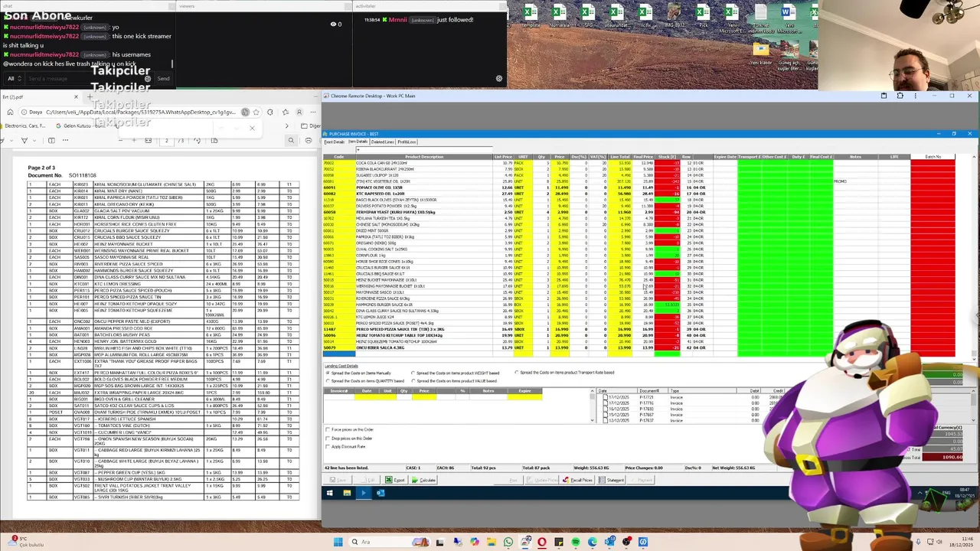This screenshot has width=980, height=551.
Task: Open Opera browser from taskbar
Action: tap(542, 542)
